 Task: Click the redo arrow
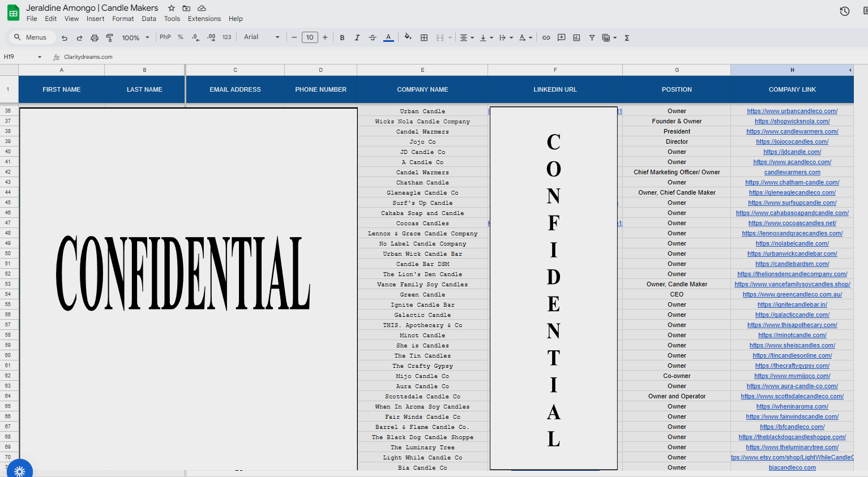79,38
